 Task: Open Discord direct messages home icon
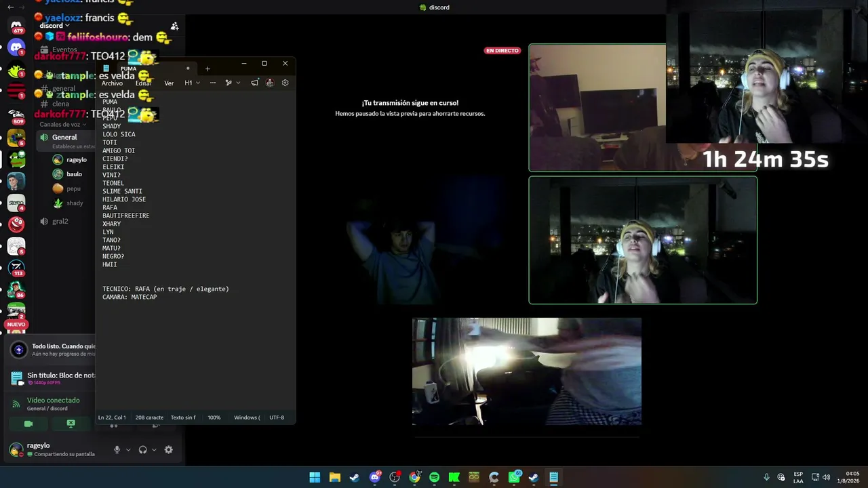click(x=16, y=27)
